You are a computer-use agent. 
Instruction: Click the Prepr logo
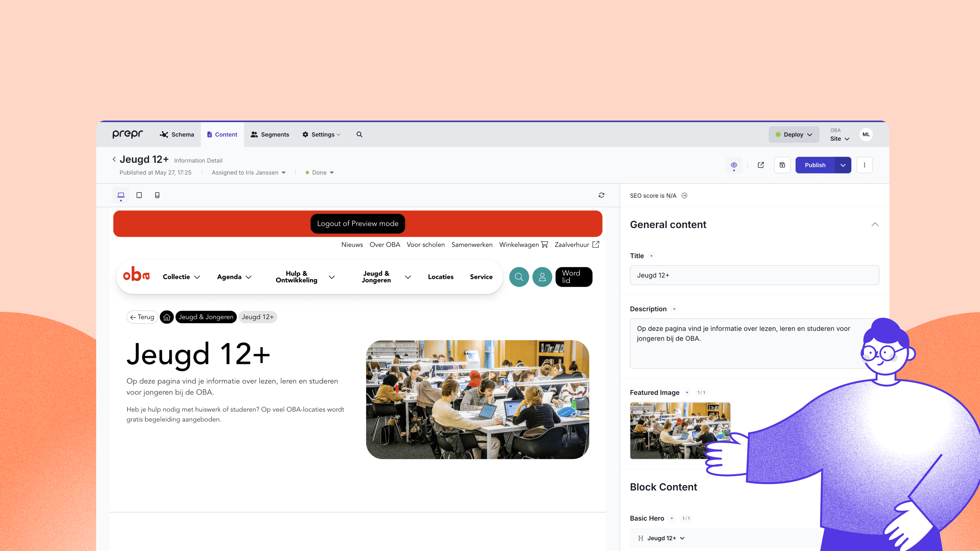127,134
